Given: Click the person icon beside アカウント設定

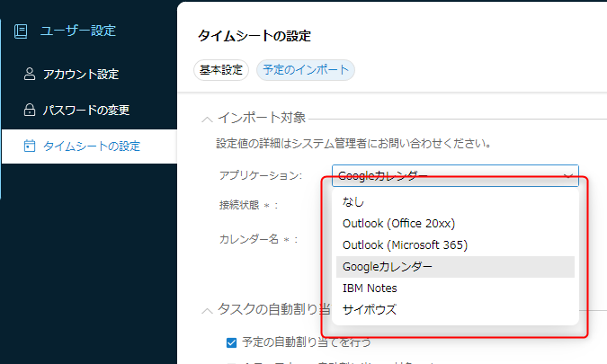Looking at the screenshot, I should pos(29,75).
